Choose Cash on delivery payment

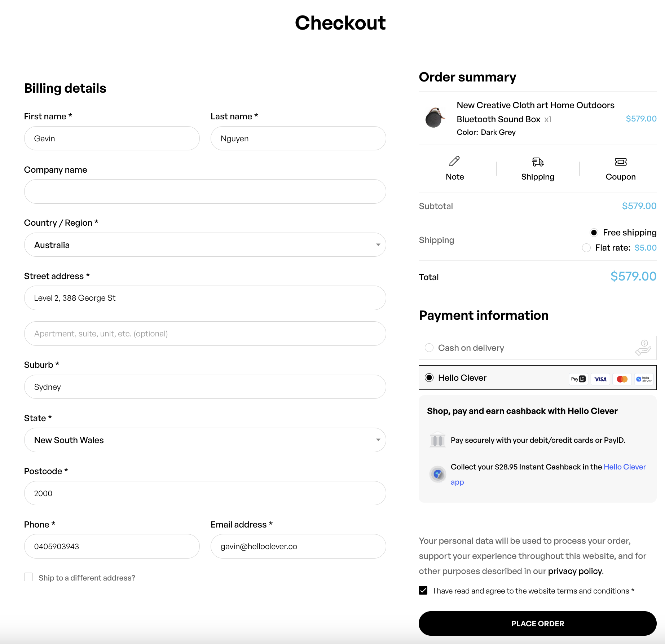coord(429,348)
